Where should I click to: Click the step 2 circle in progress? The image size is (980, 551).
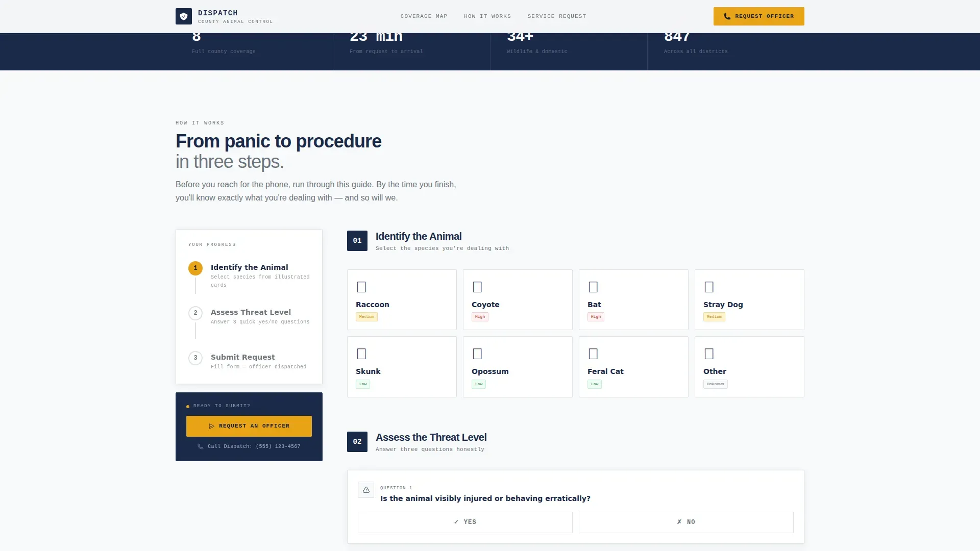pyautogui.click(x=195, y=313)
